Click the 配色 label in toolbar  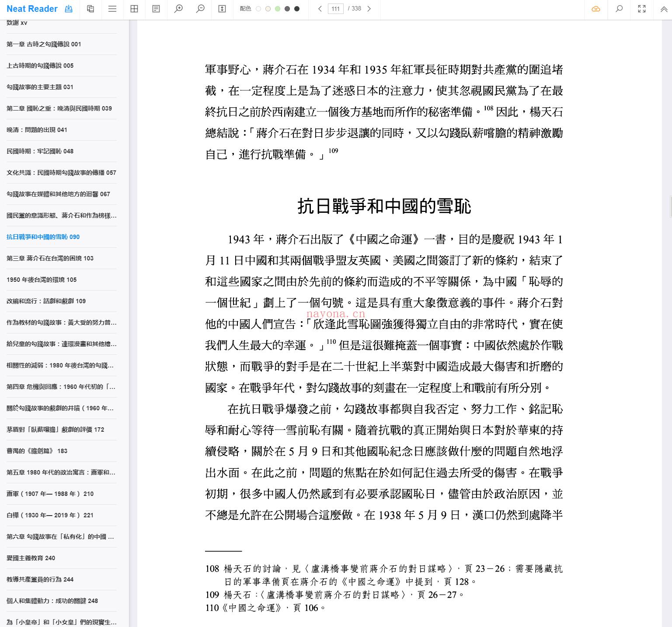click(x=245, y=9)
